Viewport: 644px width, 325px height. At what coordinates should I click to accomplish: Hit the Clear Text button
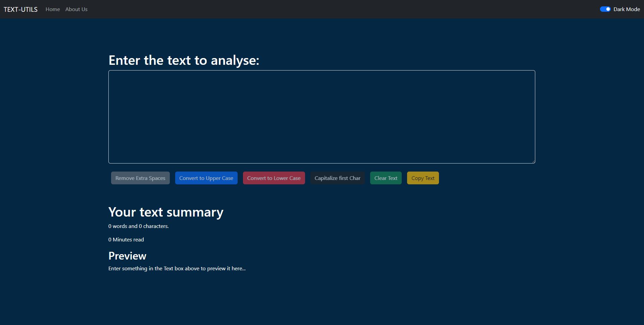point(386,178)
